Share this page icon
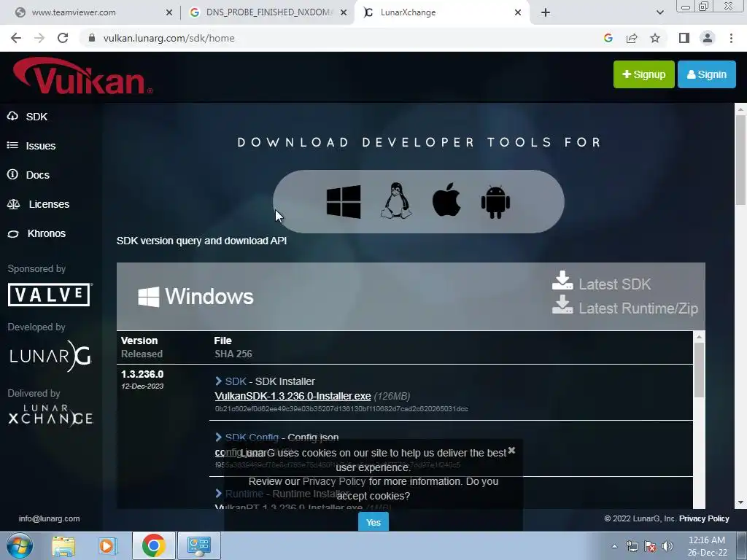Image resolution: width=747 pixels, height=560 pixels. coord(632,38)
